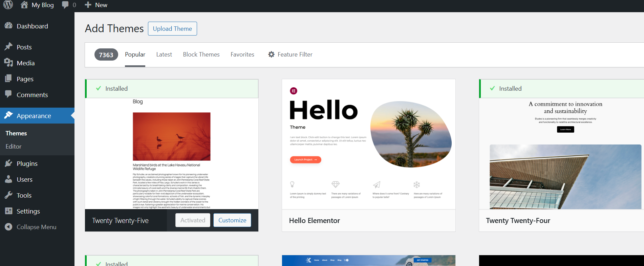Click the Dashboard gauge icon

coord(8,26)
